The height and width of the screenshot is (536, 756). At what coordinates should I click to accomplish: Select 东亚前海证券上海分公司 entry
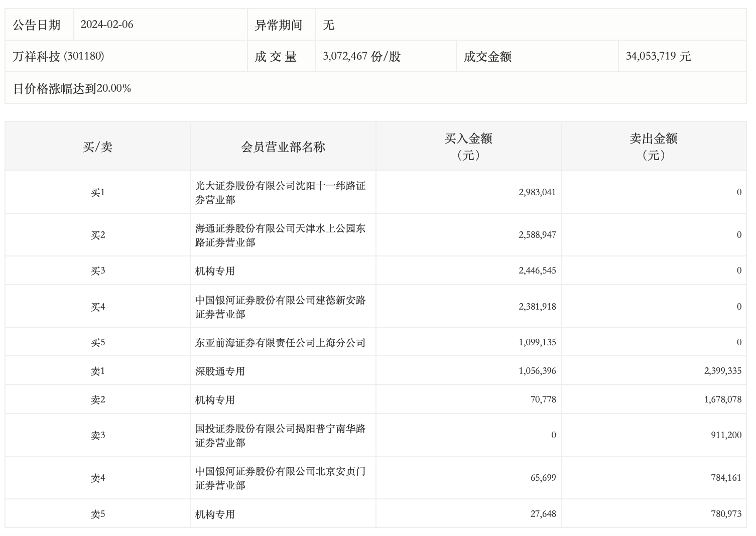[280, 343]
